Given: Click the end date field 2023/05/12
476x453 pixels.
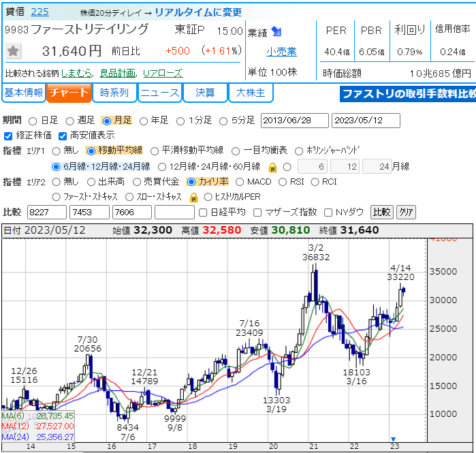Looking at the screenshot, I should coord(366,121).
